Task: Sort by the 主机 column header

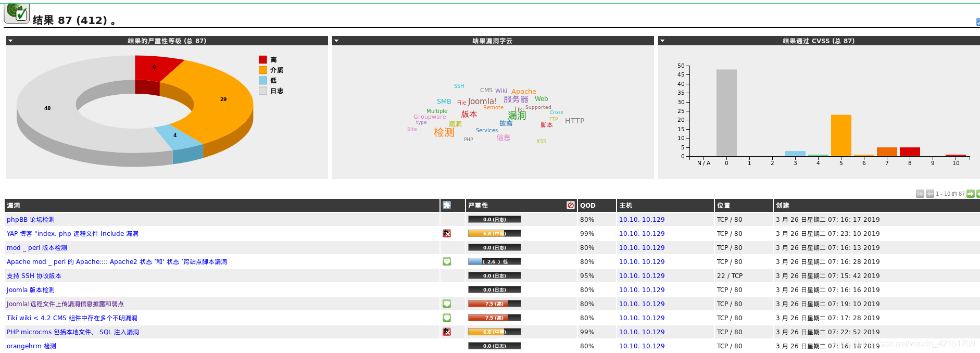Action: coord(626,206)
